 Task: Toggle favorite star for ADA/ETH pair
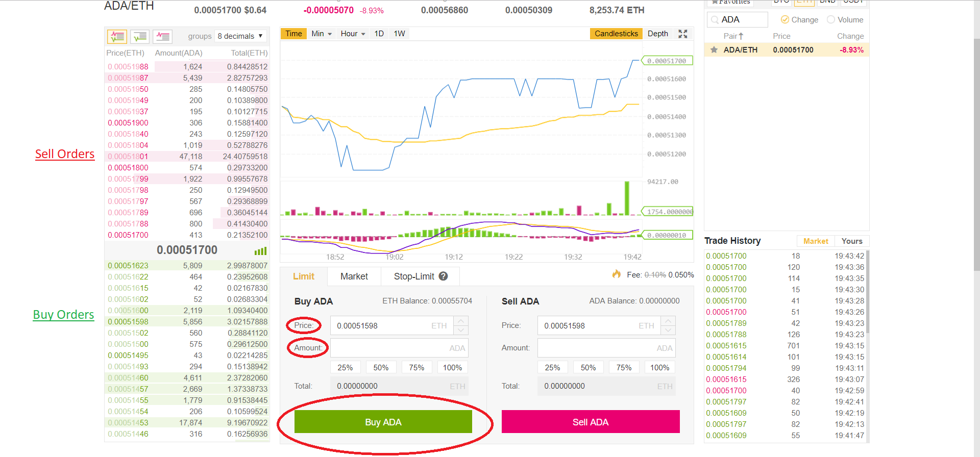coord(714,50)
